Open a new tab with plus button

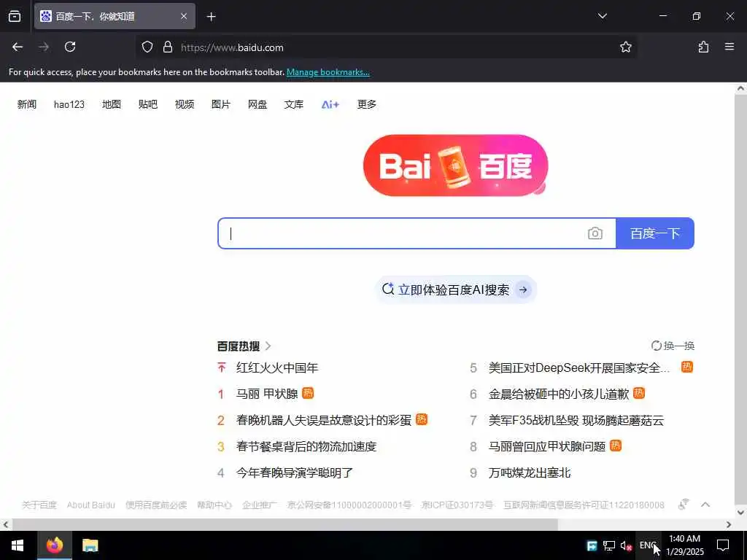[211, 17]
